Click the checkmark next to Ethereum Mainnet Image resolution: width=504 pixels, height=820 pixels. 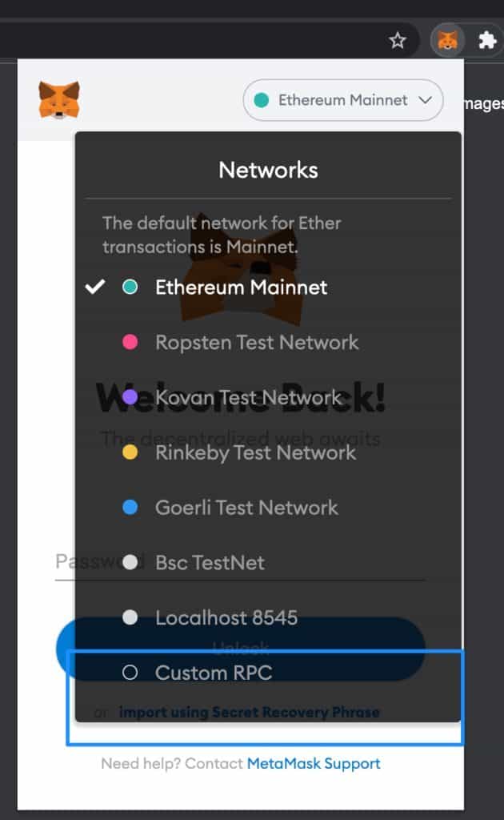click(x=95, y=287)
